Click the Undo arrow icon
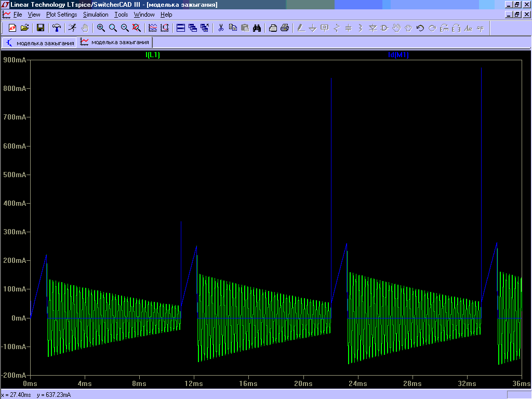 [x=420, y=28]
